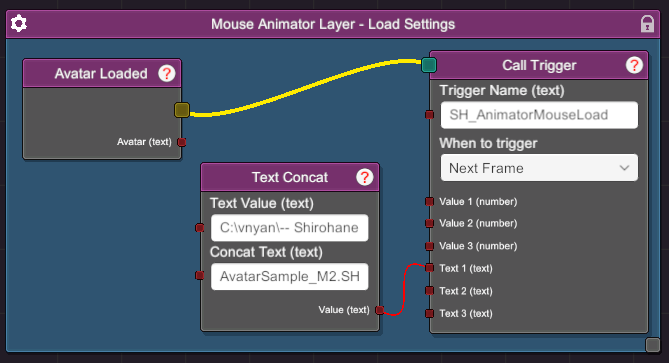
Task: Click the Concat Text (text) label
Action: [266, 252]
